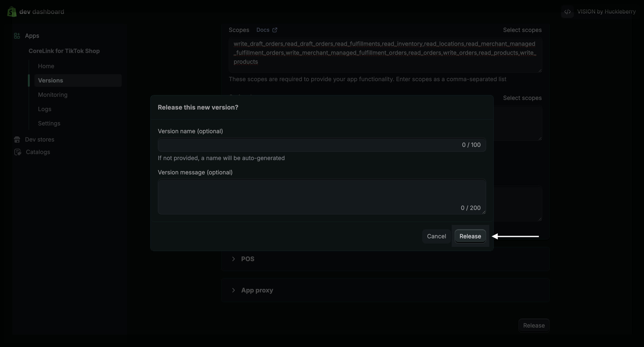Click the Shopify bag logo icon
This screenshot has width=644, height=347.
point(12,11)
